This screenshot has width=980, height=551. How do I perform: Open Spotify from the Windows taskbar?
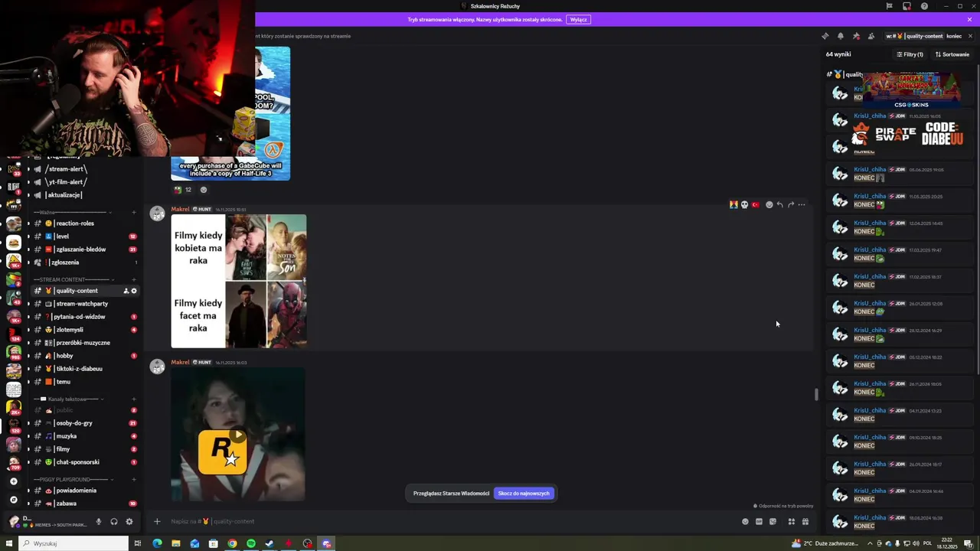point(250,543)
